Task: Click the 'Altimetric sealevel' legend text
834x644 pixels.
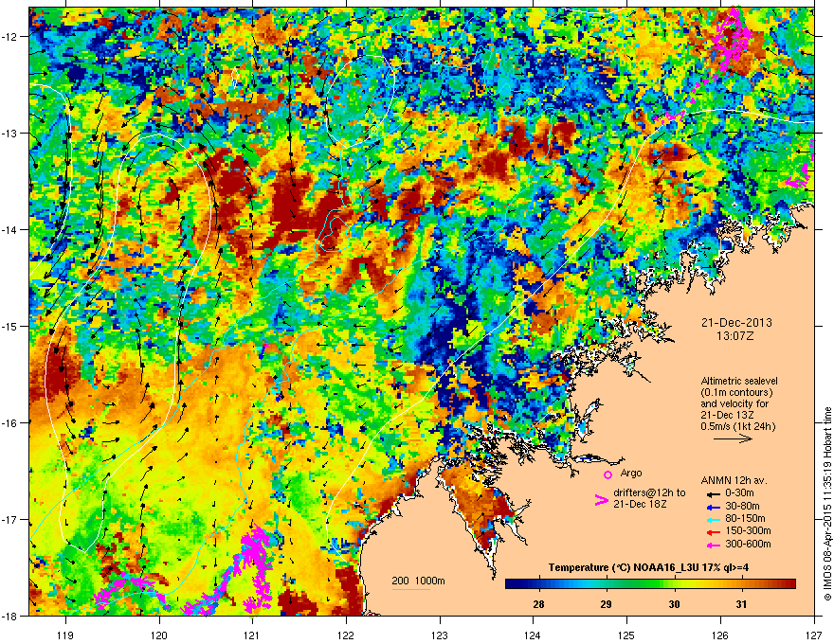Action: [739, 381]
